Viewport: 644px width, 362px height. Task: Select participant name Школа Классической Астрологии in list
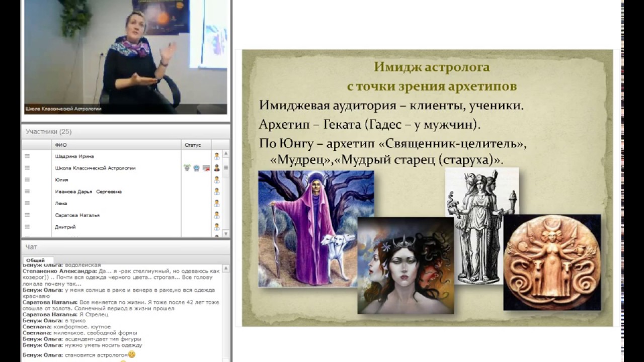[95, 168]
